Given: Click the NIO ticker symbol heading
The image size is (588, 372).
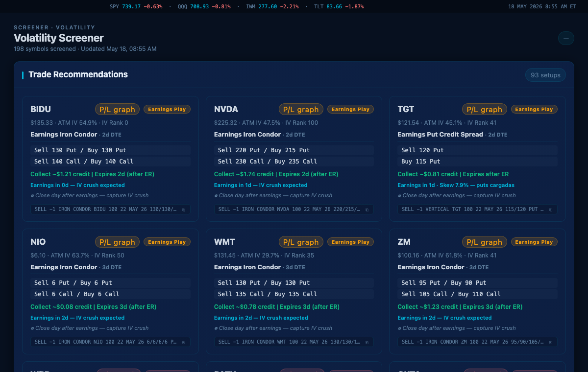Looking at the screenshot, I should tap(38, 242).
